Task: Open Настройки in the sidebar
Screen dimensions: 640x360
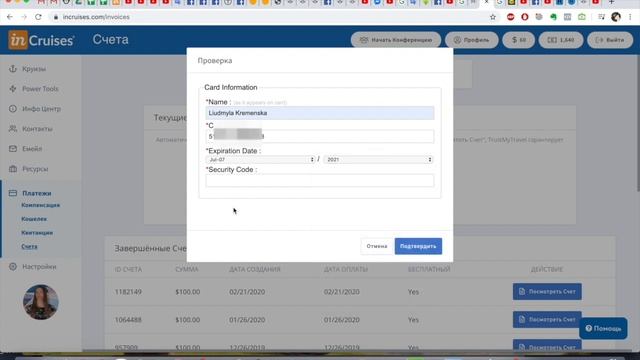Action: click(x=39, y=267)
